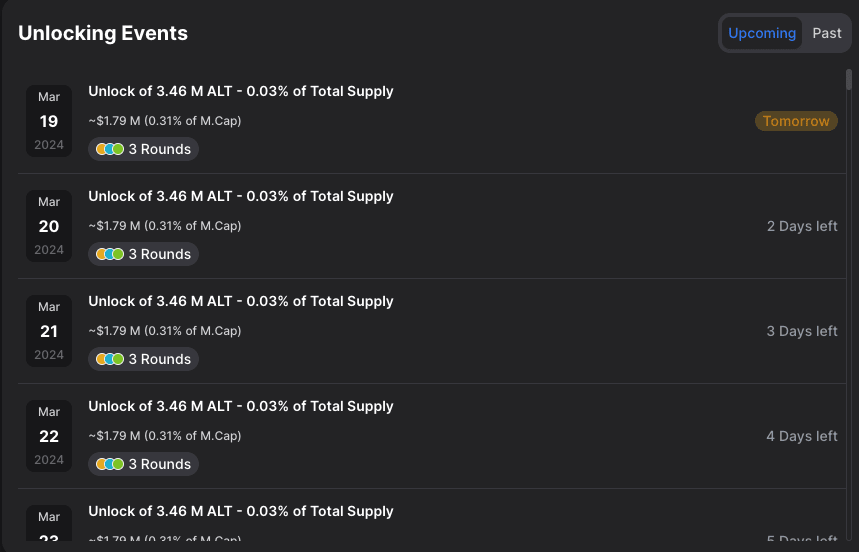Click the round icons on Mar 20 event
859x552 pixels.
coord(110,254)
